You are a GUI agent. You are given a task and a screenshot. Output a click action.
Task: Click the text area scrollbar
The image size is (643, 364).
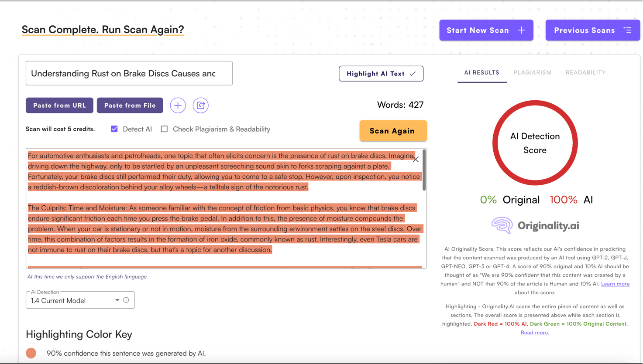(x=424, y=170)
